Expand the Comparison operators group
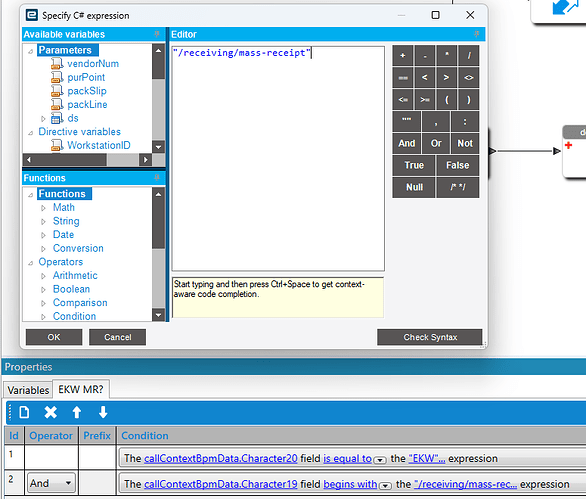 [x=43, y=303]
